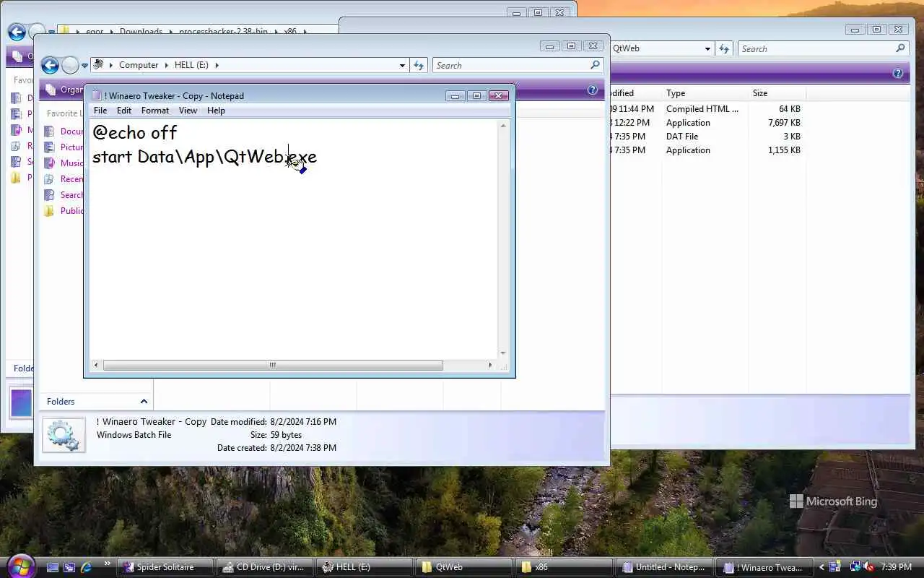Switch to ! Winaero Tweaker taskbar button

click(764, 567)
